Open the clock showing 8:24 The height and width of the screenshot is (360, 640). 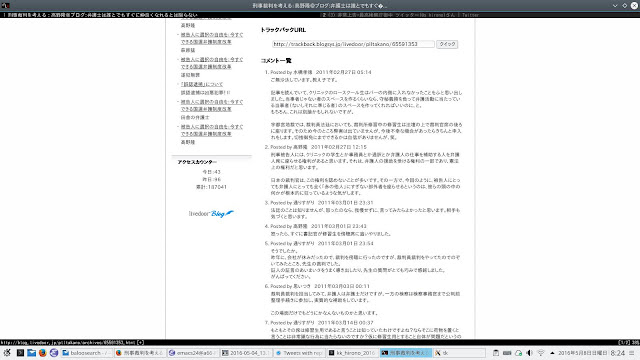pos(618,353)
